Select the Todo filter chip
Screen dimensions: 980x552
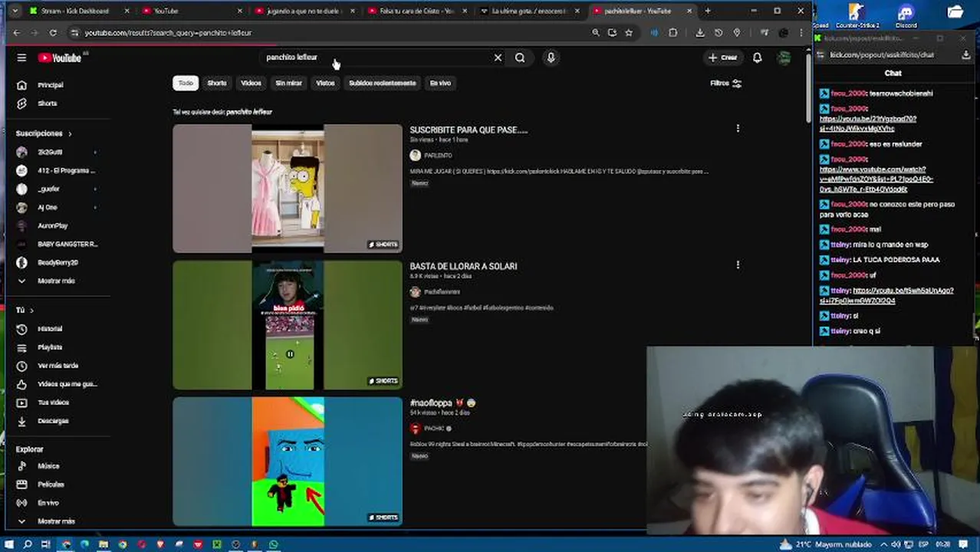(x=186, y=83)
